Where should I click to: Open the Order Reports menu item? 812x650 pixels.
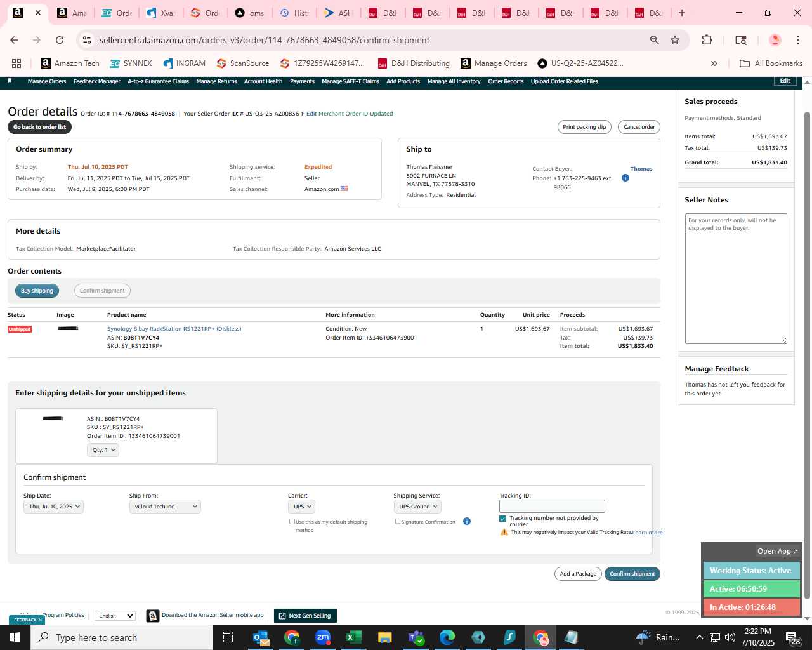pyautogui.click(x=506, y=81)
